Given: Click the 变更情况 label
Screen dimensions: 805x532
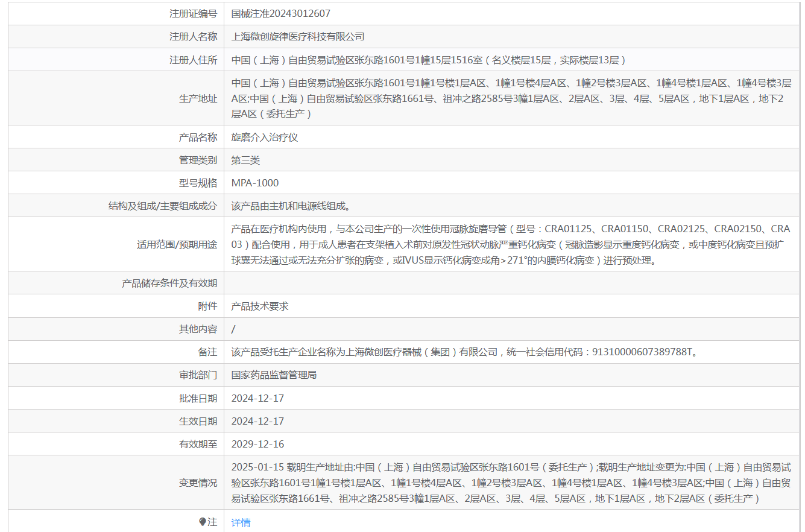Looking at the screenshot, I should click(x=198, y=483).
